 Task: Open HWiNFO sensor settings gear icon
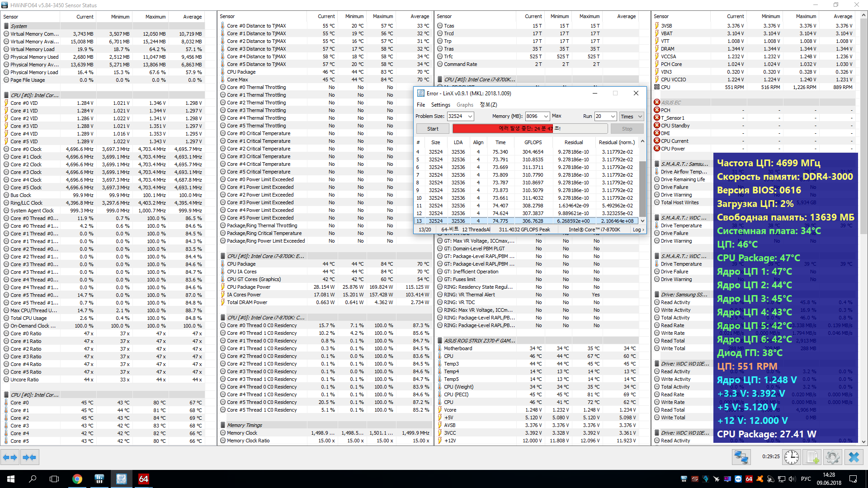[x=832, y=457]
